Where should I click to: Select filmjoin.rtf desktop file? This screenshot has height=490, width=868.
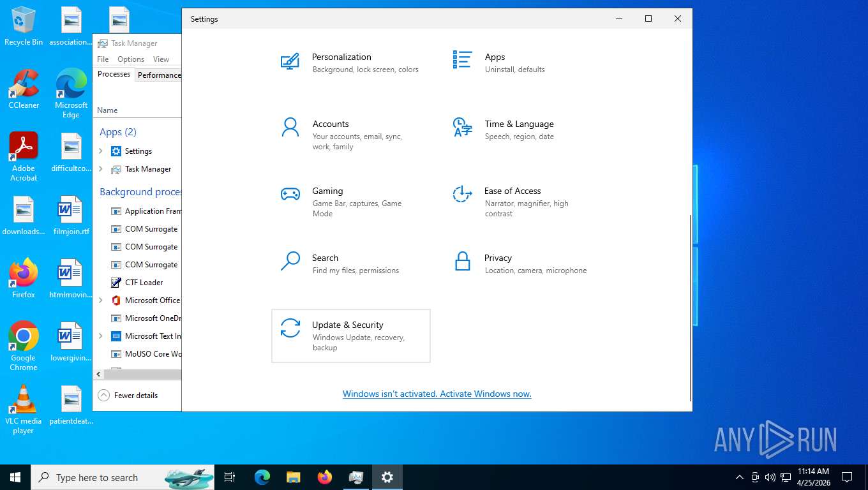pos(71,216)
